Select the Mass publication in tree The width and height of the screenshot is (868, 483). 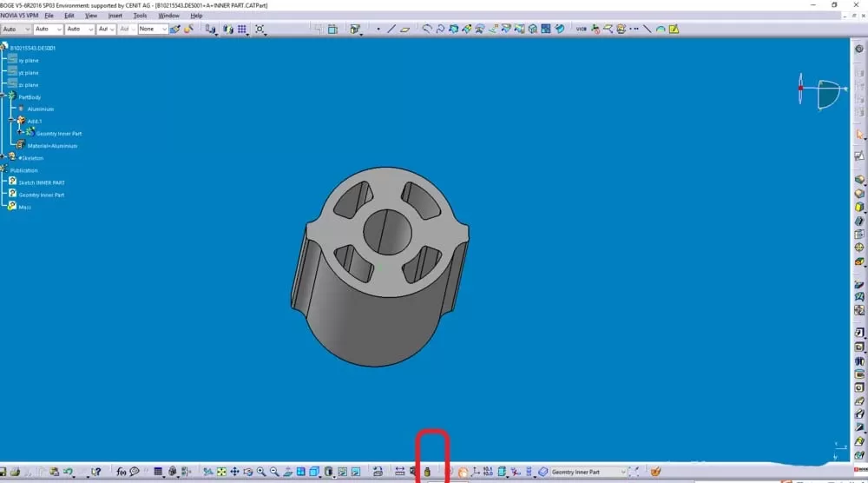click(24, 207)
